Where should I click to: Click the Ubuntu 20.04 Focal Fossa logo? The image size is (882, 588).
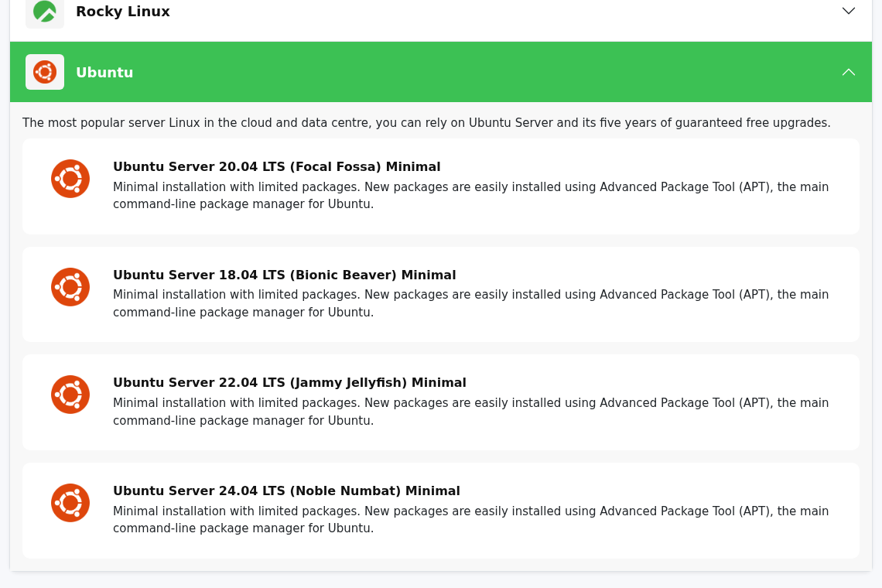click(70, 179)
